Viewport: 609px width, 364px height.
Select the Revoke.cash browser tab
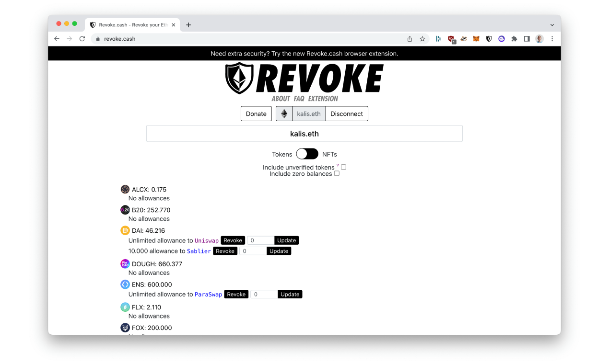tap(133, 25)
